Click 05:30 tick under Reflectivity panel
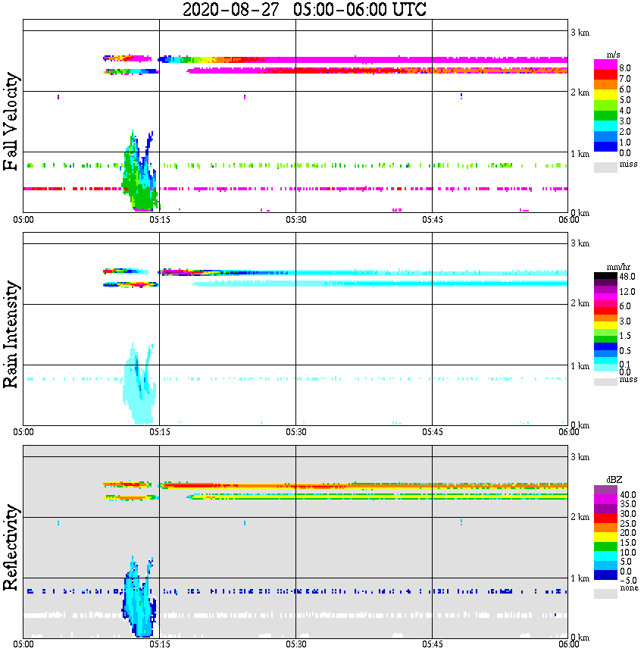The image size is (644, 658). coord(296,644)
